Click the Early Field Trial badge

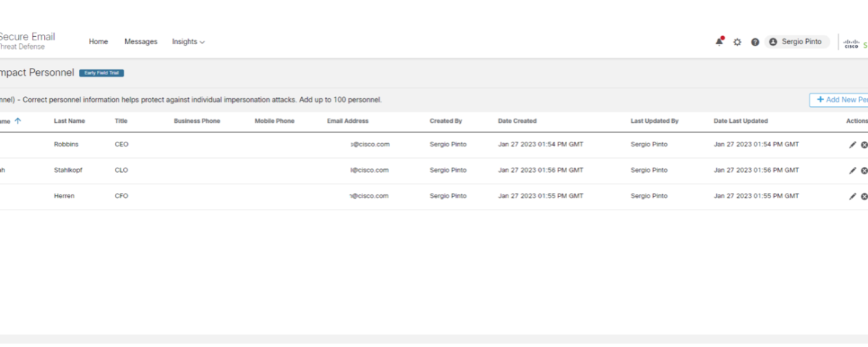(x=102, y=73)
